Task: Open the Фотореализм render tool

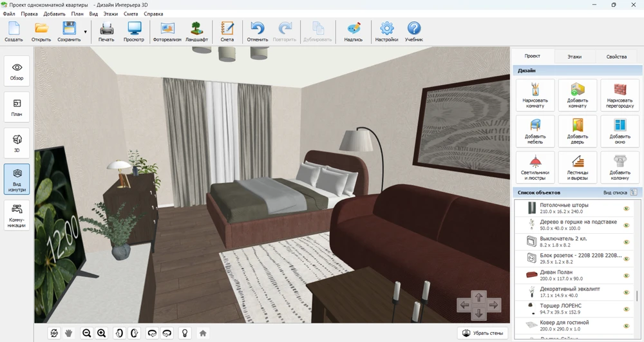Action: coord(167,32)
